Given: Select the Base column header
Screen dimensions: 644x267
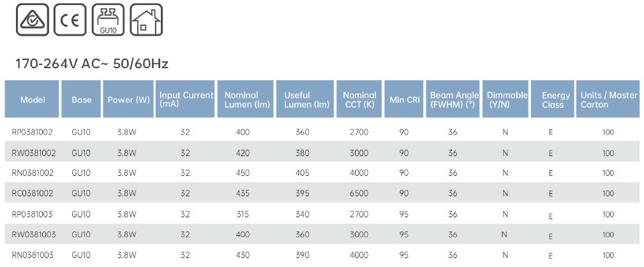Looking at the screenshot, I should pos(81,99).
